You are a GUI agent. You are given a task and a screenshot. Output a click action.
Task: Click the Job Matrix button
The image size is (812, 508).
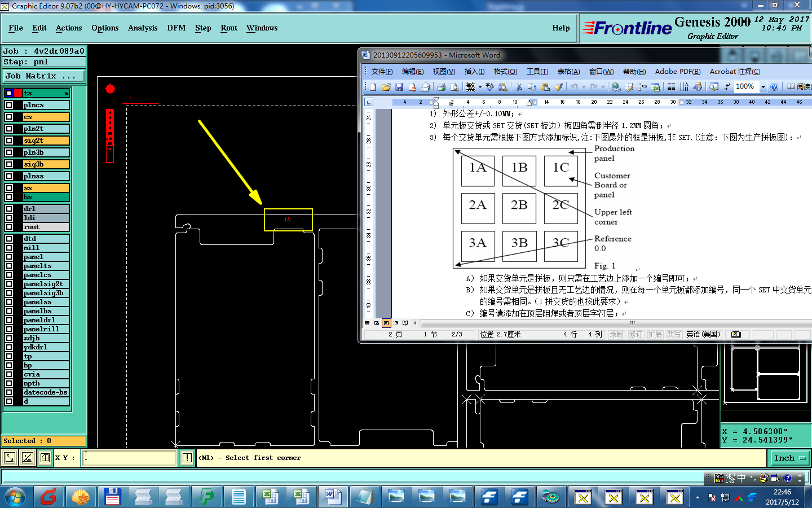click(x=44, y=76)
